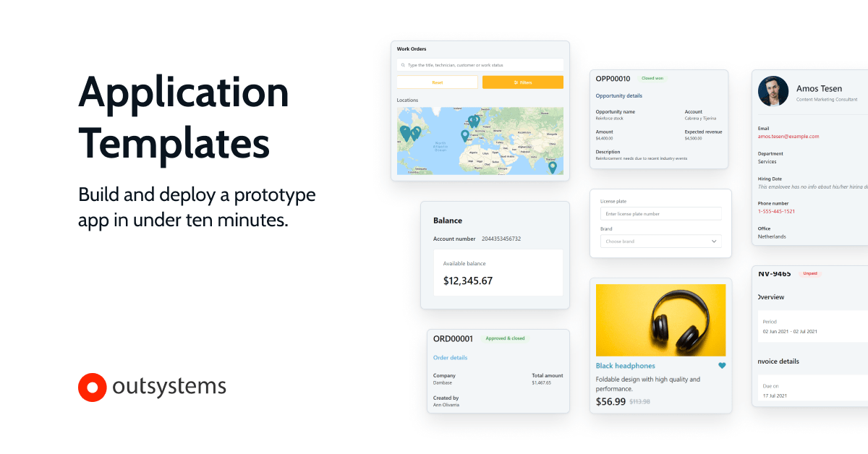Click the License plate number input field
Image resolution: width=868 pixels, height=454 pixels.
[661, 214]
